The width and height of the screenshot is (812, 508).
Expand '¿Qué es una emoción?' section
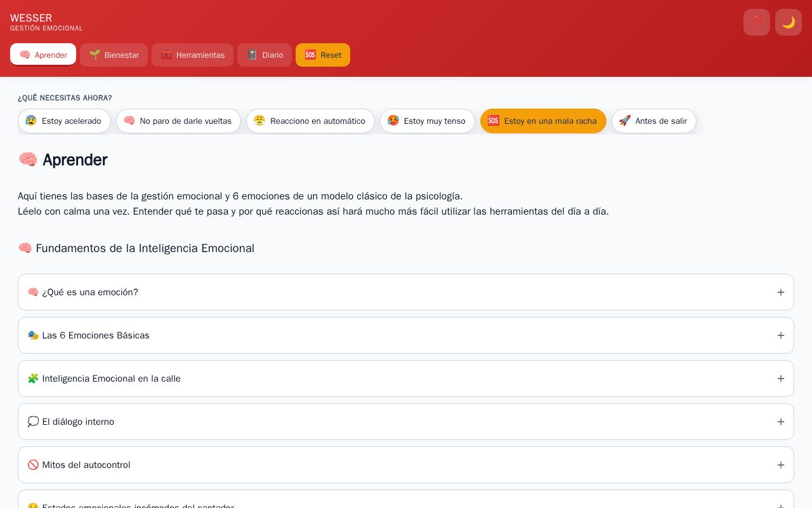tap(406, 292)
